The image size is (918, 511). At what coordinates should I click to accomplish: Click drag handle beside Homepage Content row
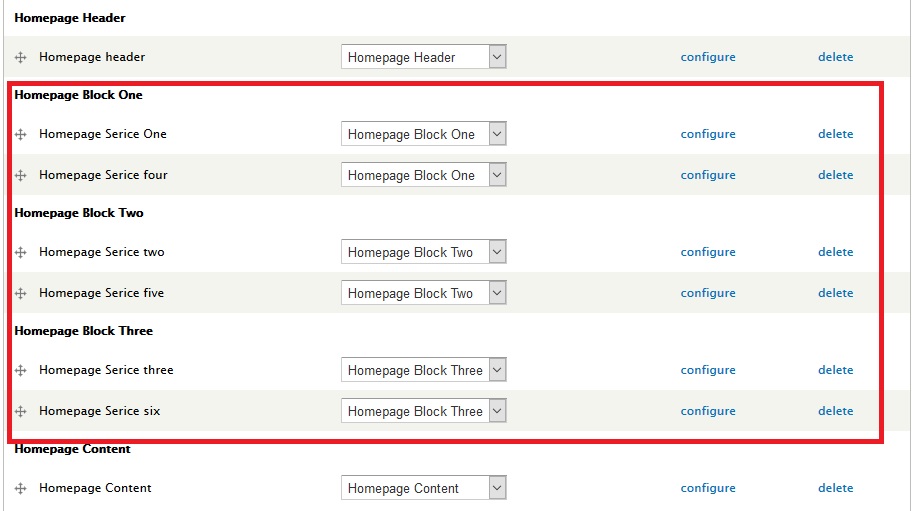(x=21, y=489)
